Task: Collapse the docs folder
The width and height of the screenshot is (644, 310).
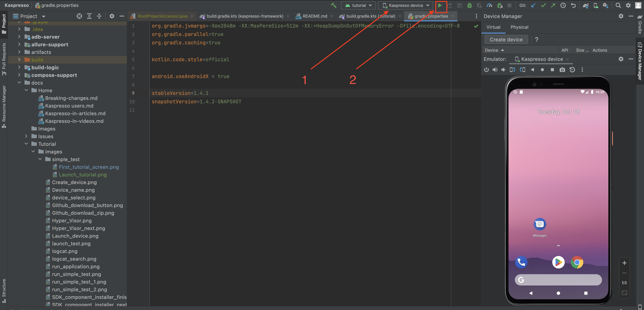Action: coord(19,83)
